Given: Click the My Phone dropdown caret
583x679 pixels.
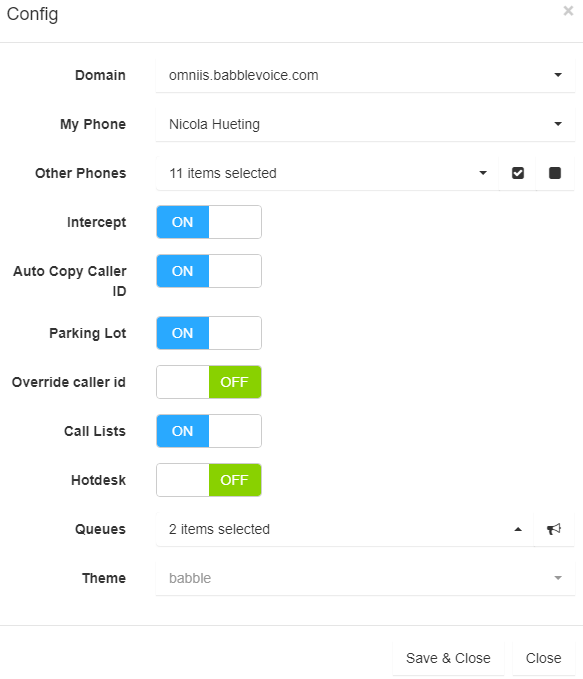Looking at the screenshot, I should [558, 124].
